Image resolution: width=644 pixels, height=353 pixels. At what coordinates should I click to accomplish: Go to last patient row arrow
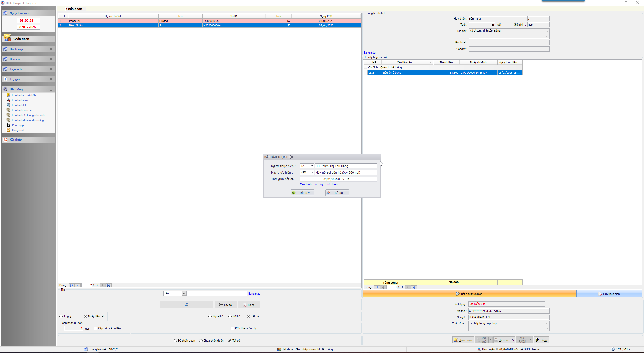click(x=109, y=285)
